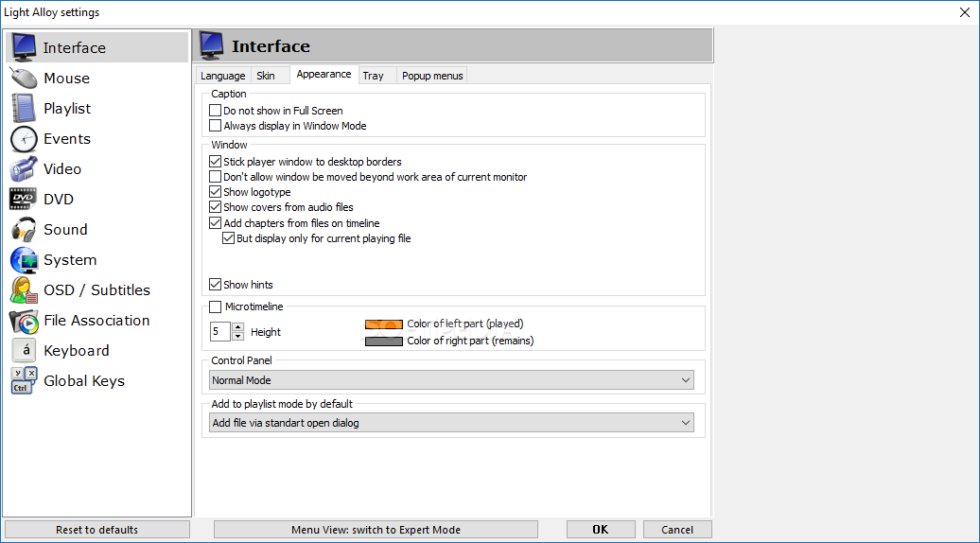Pick gray color of right part (remains)
The height and width of the screenshot is (543, 980).
click(384, 342)
